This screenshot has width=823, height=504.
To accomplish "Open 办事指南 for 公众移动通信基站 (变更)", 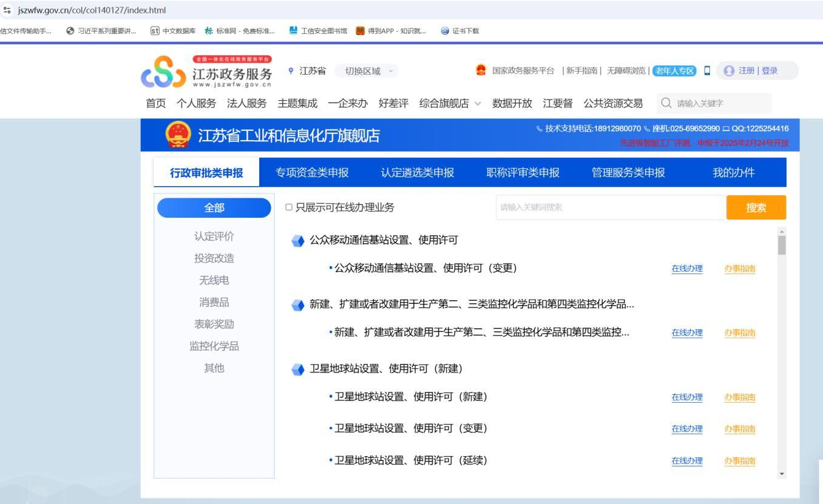I will coord(740,269).
